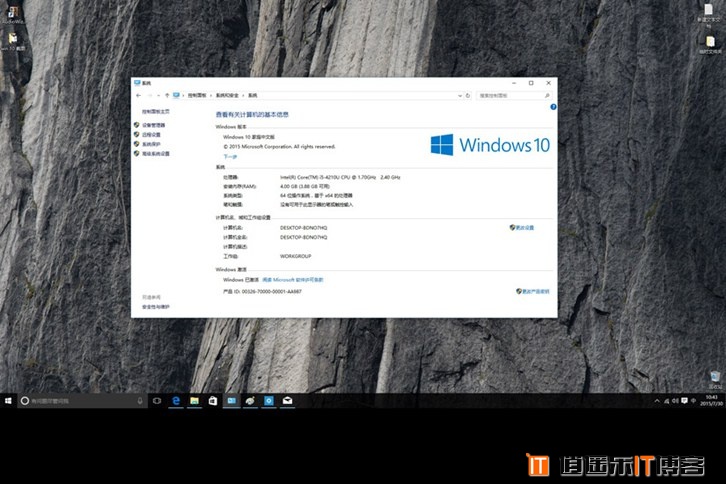Open 远程设置 from the sidebar
726x484 pixels.
(x=151, y=135)
